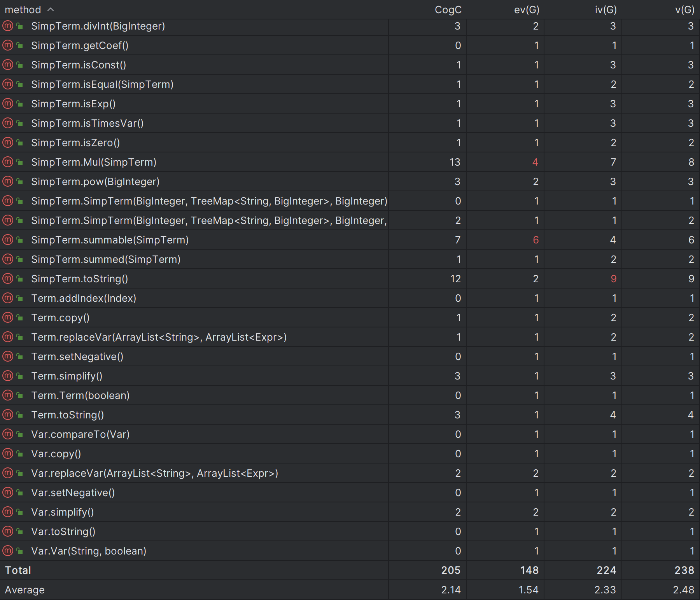Sort by the CogC column header

coord(448,10)
